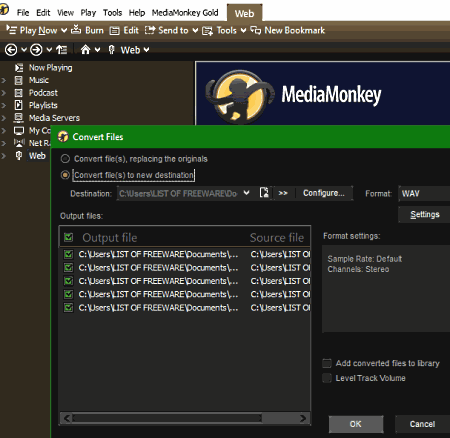Click the Music tree icon
450x438 pixels.
click(19, 80)
